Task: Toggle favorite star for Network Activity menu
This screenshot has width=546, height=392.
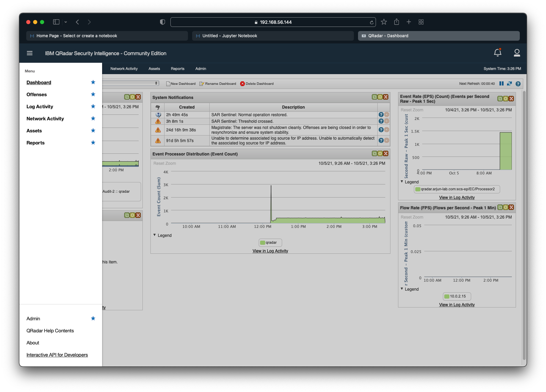Action: click(93, 119)
